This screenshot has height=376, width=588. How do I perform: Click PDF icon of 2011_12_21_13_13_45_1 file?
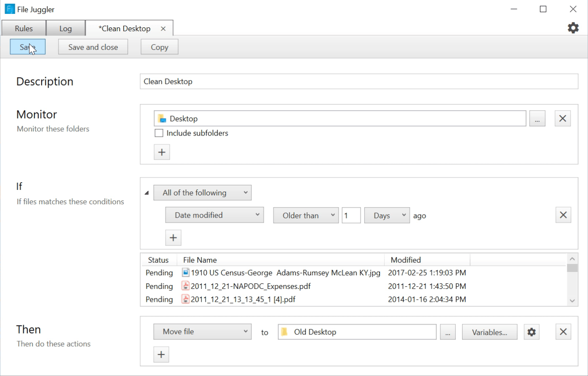[185, 299]
